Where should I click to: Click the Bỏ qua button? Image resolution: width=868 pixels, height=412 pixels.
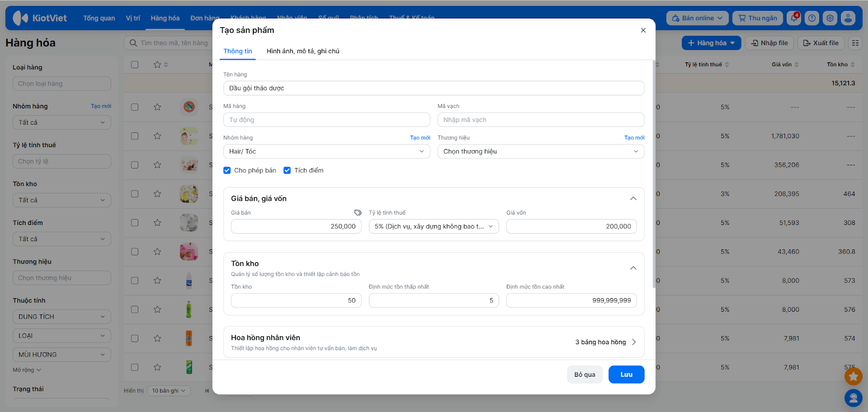(584, 375)
